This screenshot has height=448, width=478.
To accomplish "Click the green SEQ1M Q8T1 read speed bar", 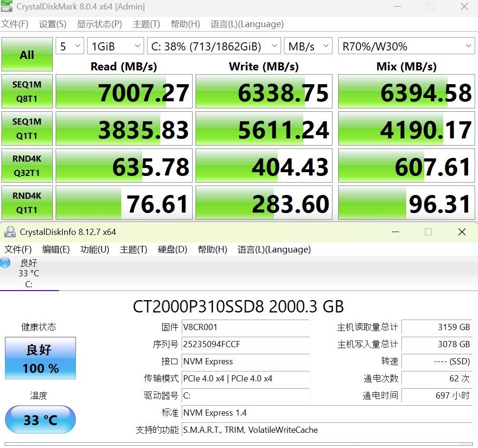I will (x=124, y=91).
